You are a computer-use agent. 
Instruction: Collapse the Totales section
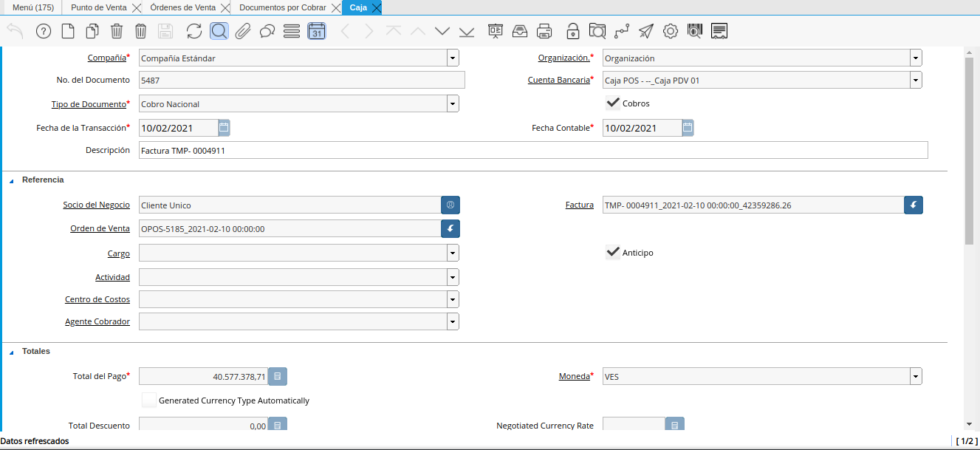(12, 352)
